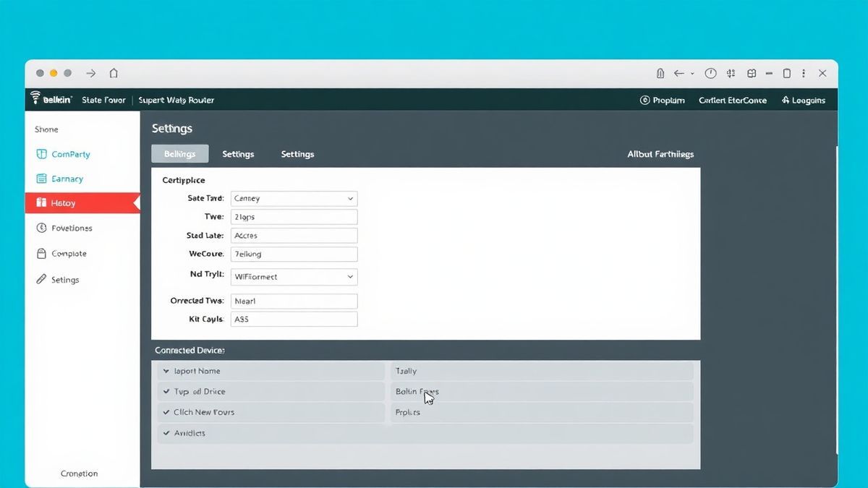Open the Sate Tavd dropdown showing Canney
868x488 pixels.
coord(294,198)
